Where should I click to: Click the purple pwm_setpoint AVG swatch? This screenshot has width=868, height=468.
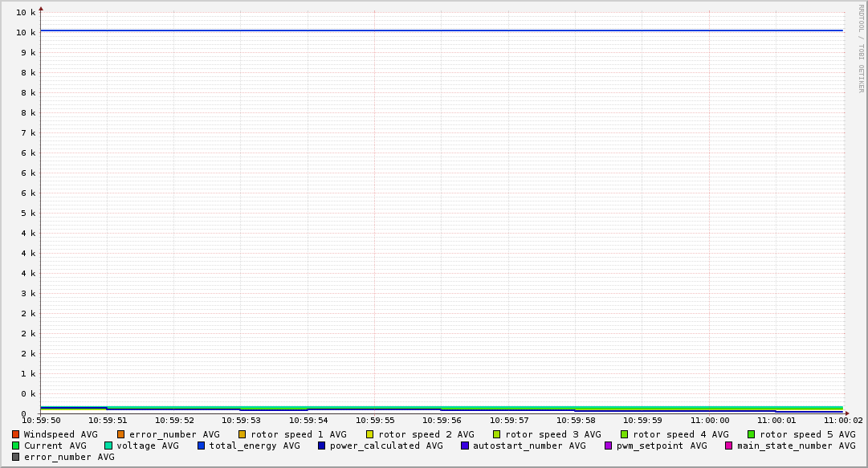click(609, 446)
